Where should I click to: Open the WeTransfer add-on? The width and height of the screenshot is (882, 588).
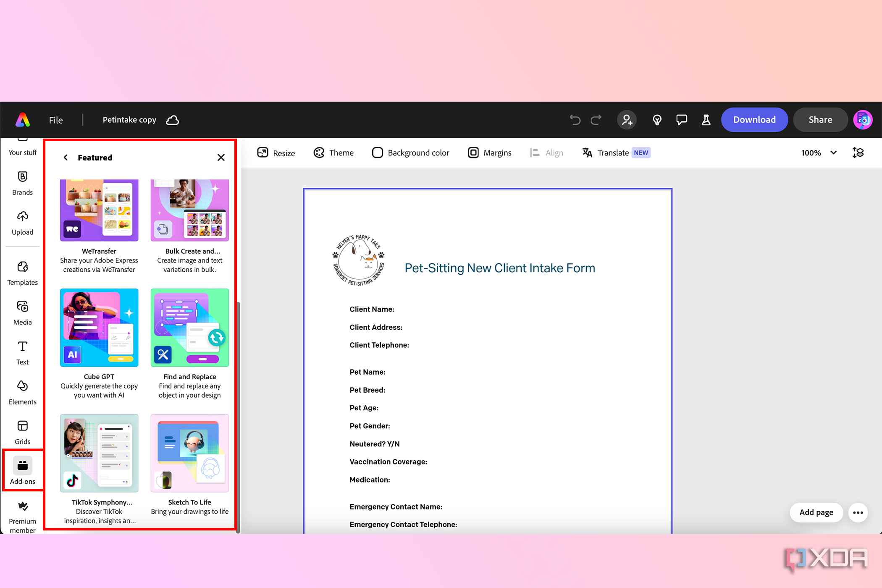(99, 226)
